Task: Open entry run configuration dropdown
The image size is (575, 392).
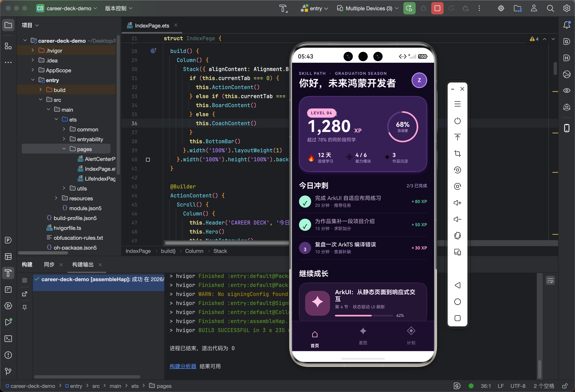Action: tap(314, 8)
